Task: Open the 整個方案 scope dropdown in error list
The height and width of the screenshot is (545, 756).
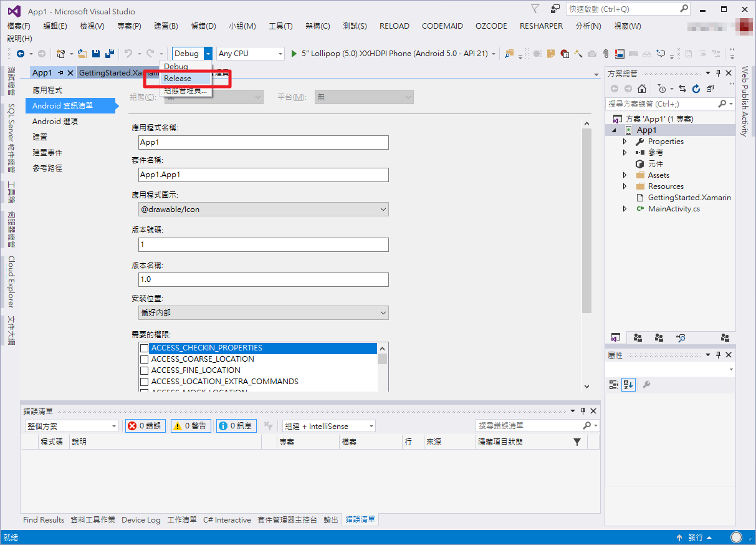Action: [71, 426]
